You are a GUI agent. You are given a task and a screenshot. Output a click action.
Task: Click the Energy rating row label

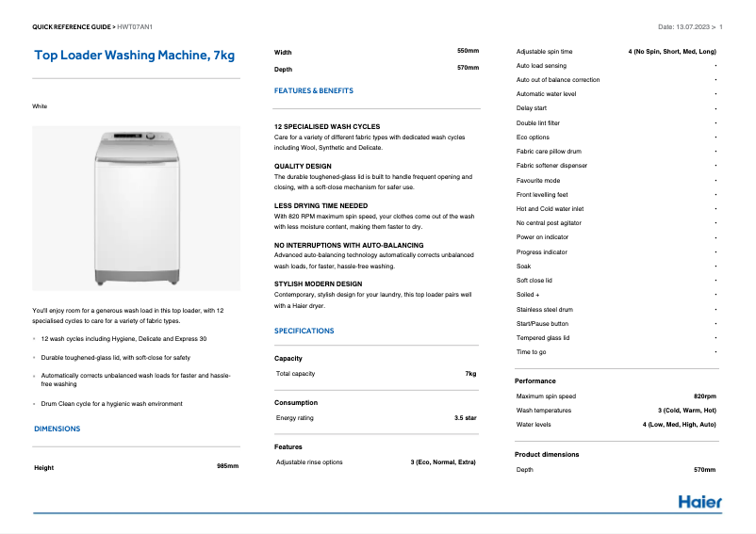click(x=295, y=417)
